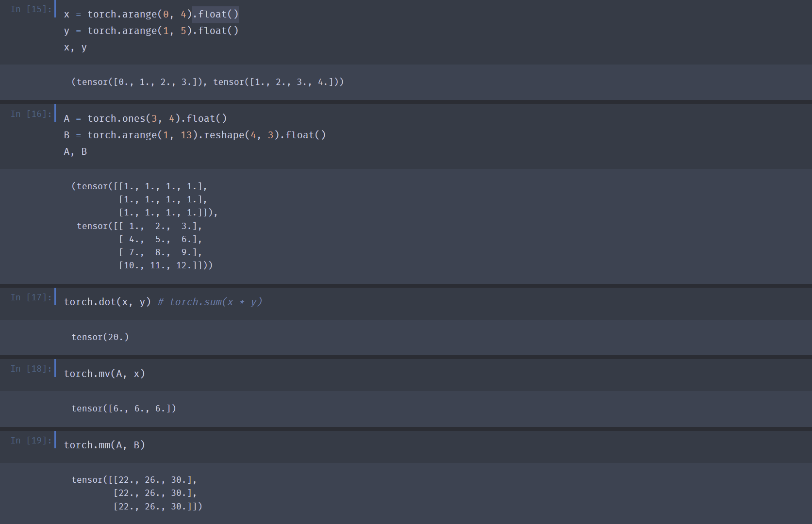
Task: Focus the torch.mm(A, B) code cell
Action: tap(104, 445)
